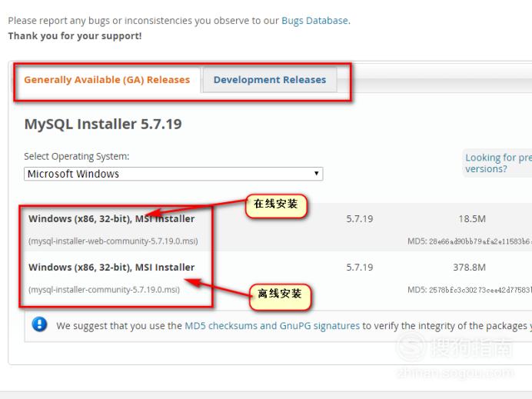
Task: Click the Select Operating System label
Action: (77, 156)
